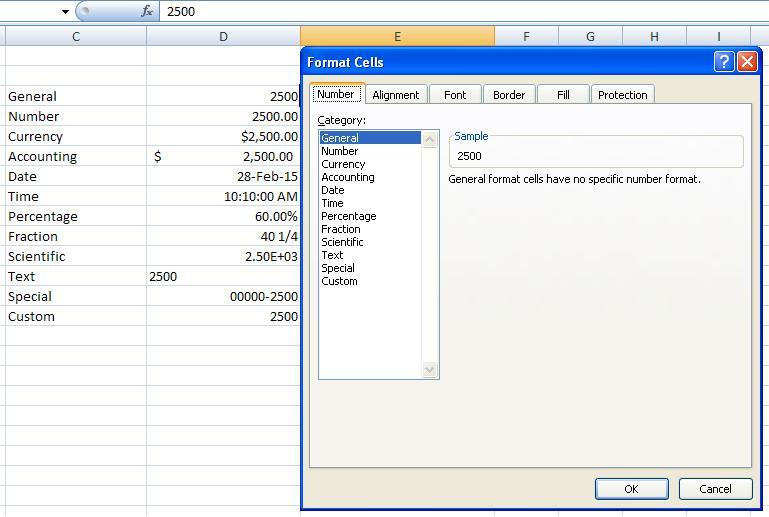Image resolution: width=769 pixels, height=517 pixels.
Task: Switch to the Alignment tab
Action: [395, 95]
